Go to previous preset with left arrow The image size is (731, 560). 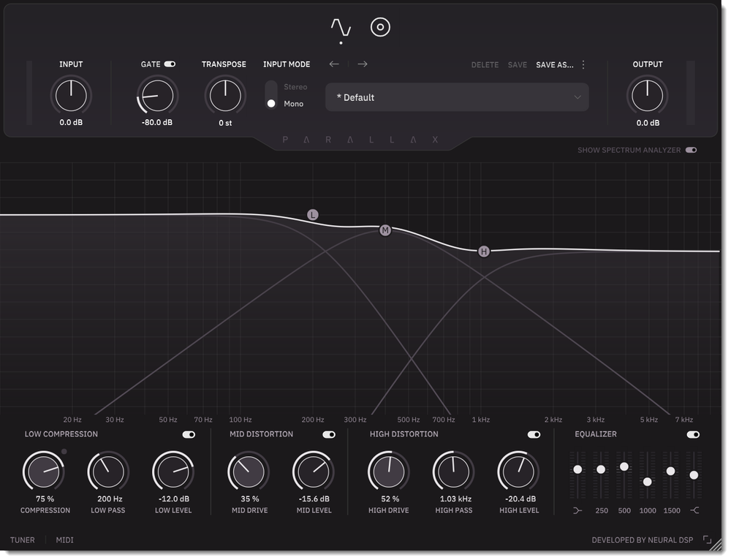[x=334, y=64]
